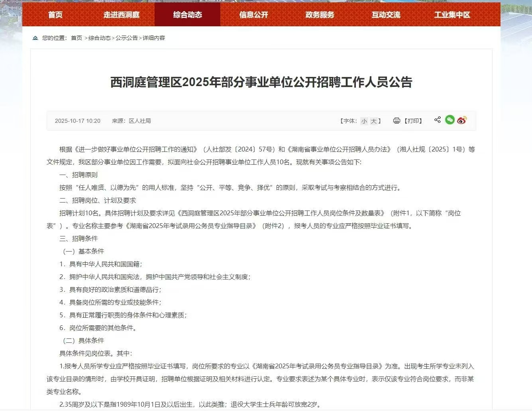
Task: Open the 信息公开 navigation tab
Action: (x=253, y=15)
